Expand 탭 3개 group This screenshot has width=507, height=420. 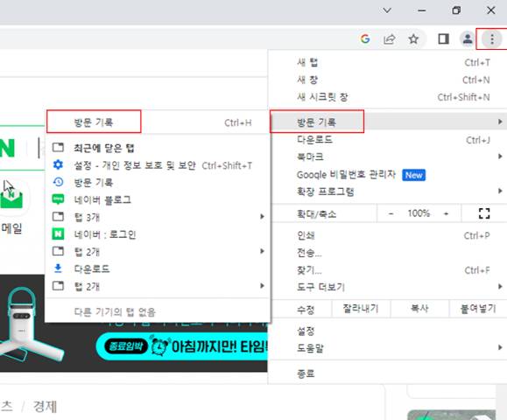(x=158, y=217)
